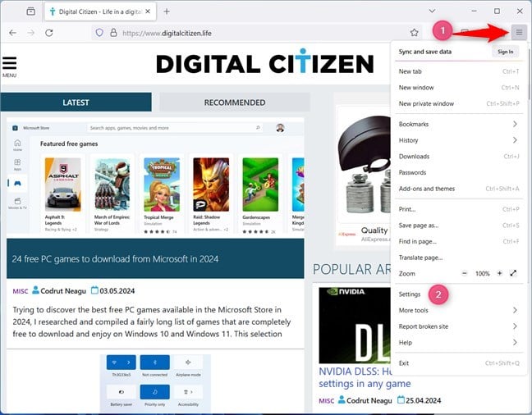Zoom in with the plus button

499,273
